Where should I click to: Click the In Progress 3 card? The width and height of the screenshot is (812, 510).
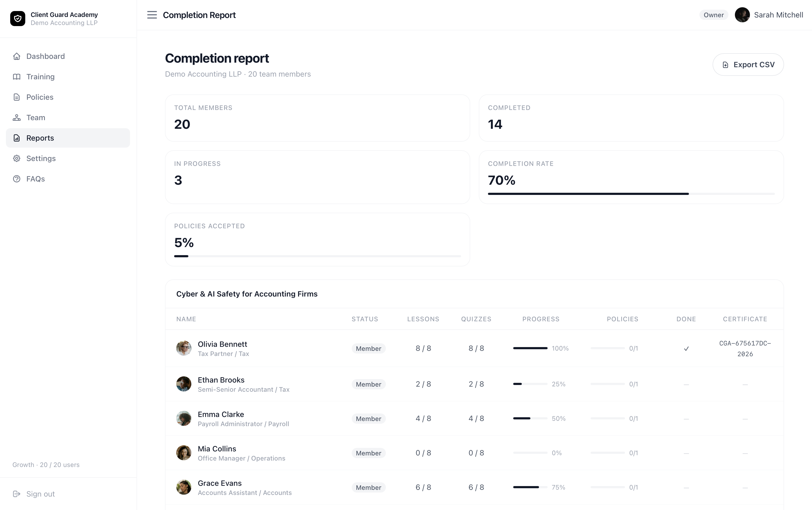tap(317, 177)
